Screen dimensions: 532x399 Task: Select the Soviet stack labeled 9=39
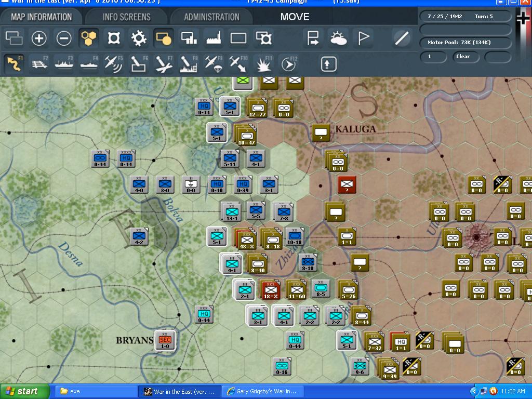click(389, 369)
